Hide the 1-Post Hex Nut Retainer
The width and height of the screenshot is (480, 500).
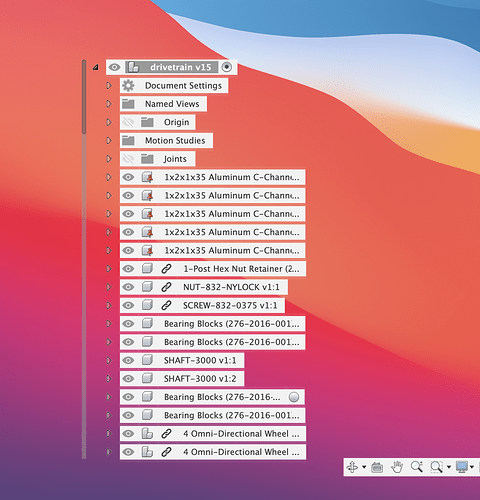coord(128,269)
